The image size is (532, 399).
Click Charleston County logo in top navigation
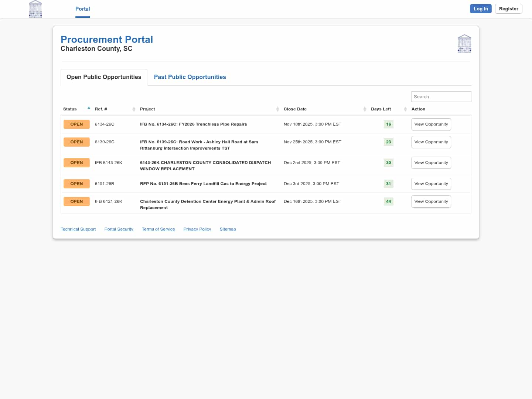(35, 9)
